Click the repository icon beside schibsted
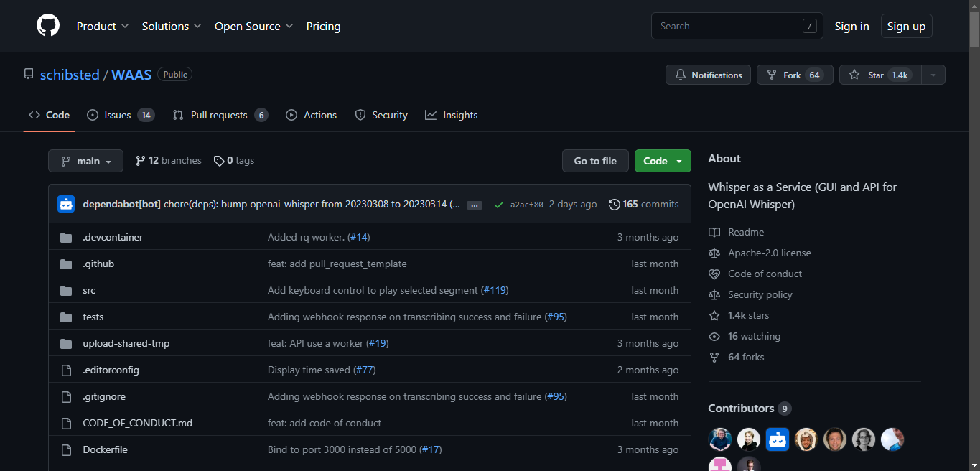The width and height of the screenshot is (980, 471). click(29, 74)
